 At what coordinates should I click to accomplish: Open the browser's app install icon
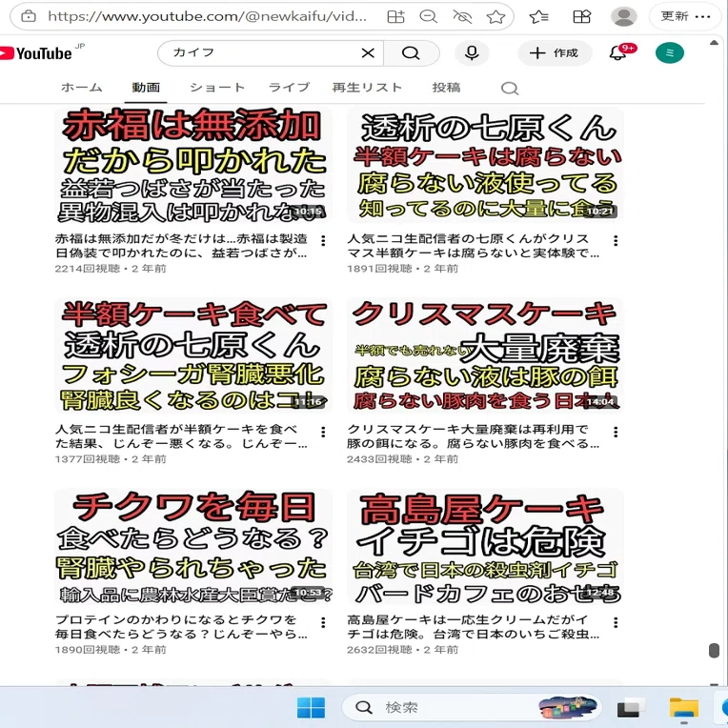[395, 17]
